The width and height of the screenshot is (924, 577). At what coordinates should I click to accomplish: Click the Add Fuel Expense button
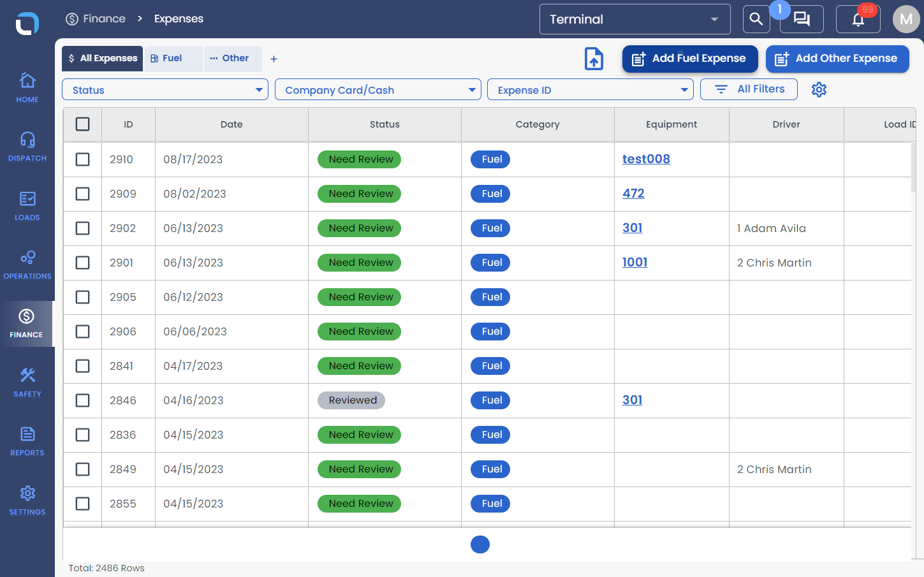(690, 59)
